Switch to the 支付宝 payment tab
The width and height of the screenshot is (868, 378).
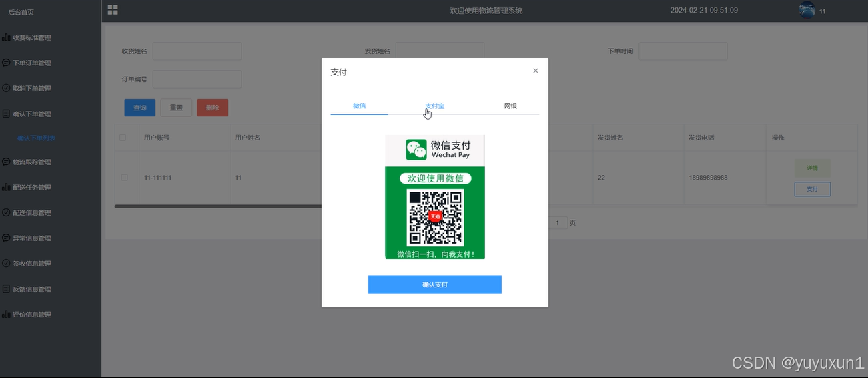pos(435,106)
